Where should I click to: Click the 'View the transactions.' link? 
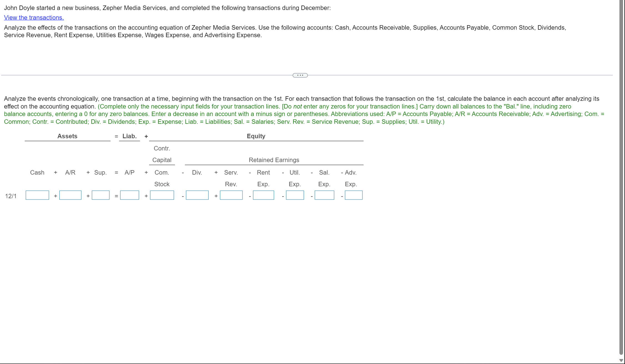(34, 17)
